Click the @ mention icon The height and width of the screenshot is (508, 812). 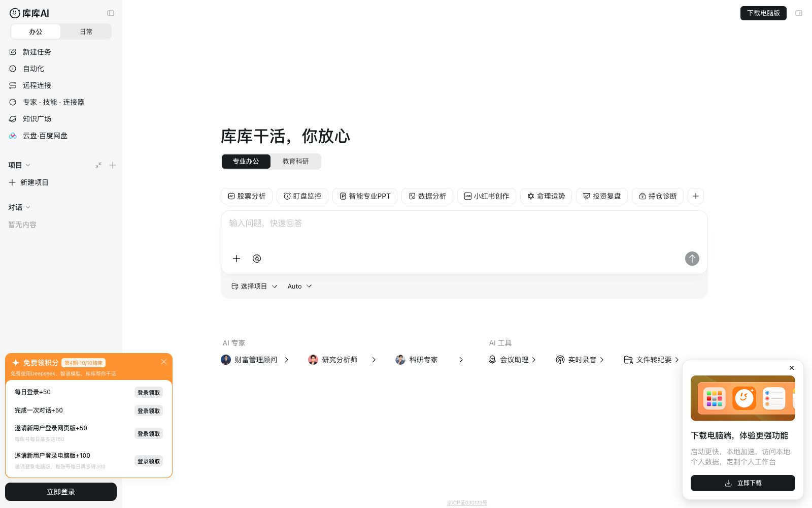pos(257,259)
